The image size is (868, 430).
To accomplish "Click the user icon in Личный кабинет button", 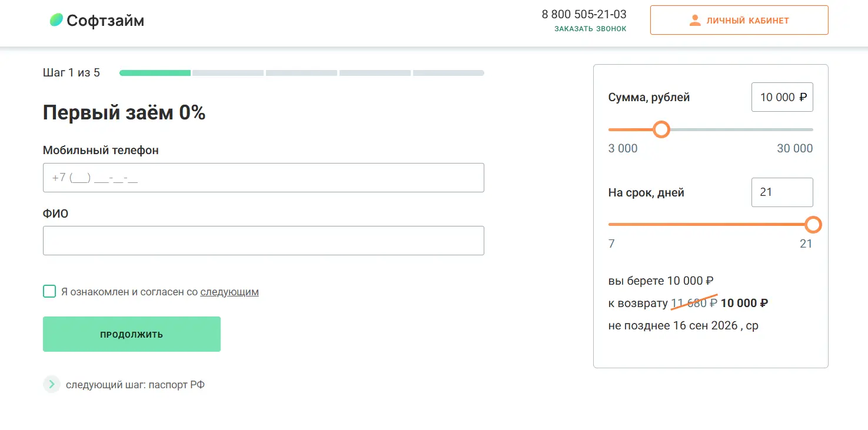I will tap(695, 20).
